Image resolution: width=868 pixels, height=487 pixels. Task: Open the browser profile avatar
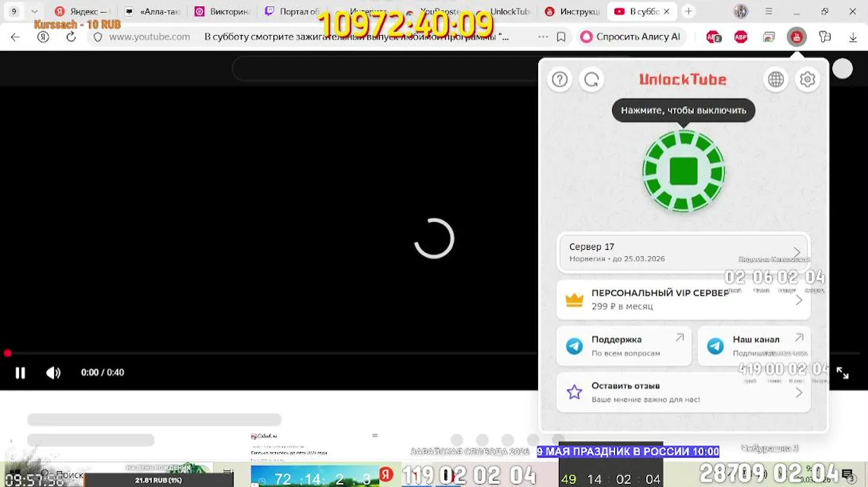click(741, 11)
